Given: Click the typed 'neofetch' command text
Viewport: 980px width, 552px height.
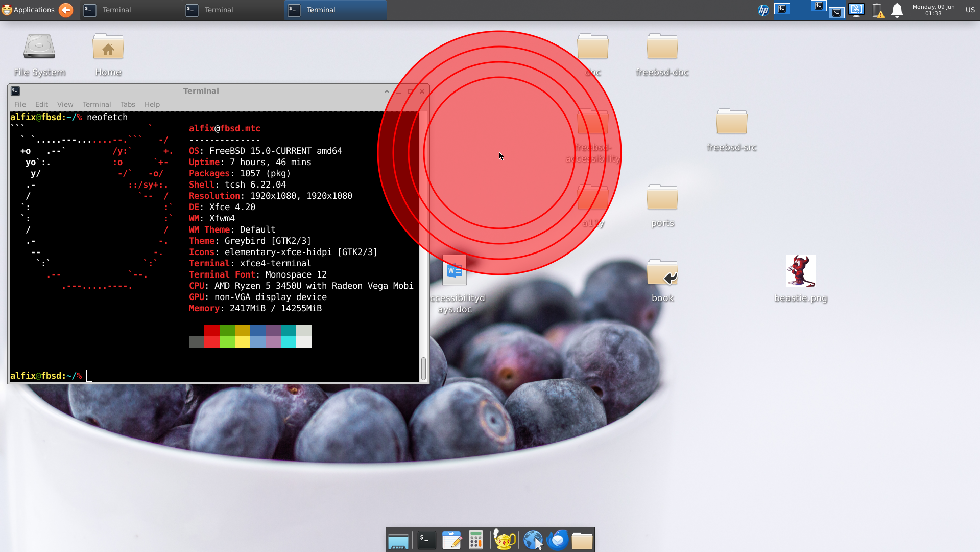Looking at the screenshot, I should tap(107, 117).
